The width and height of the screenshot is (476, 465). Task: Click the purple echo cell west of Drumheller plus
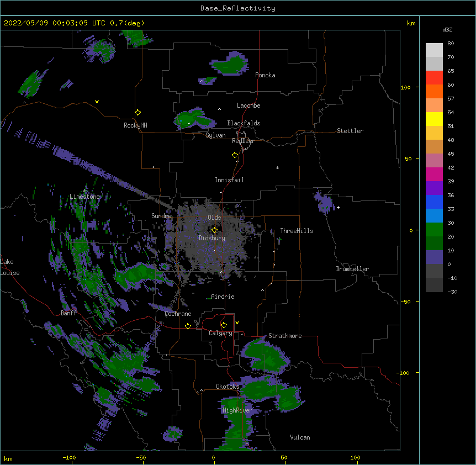coord(324,203)
